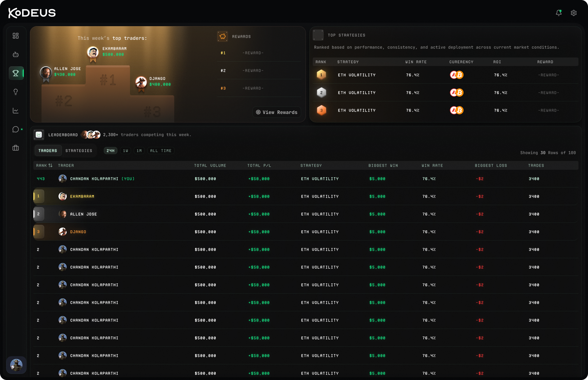588x380 pixels.
Task: Switch to the Strategies tab
Action: (x=79, y=150)
